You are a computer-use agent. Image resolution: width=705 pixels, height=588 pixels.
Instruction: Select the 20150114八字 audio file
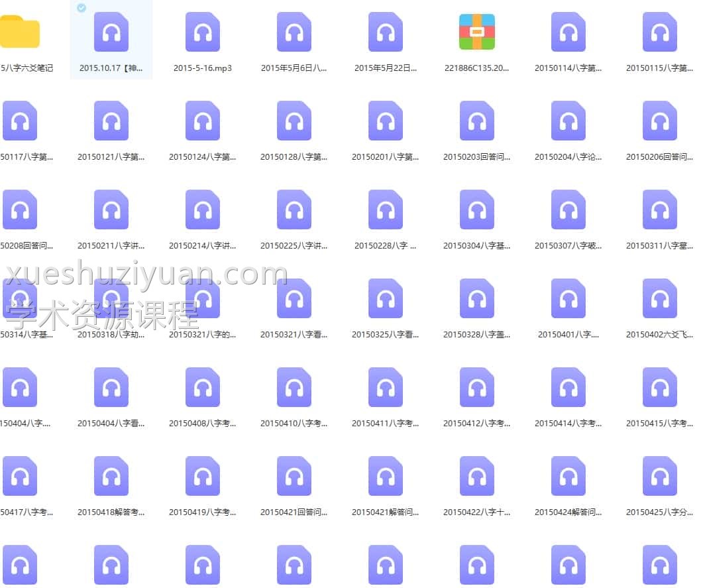[x=568, y=31]
